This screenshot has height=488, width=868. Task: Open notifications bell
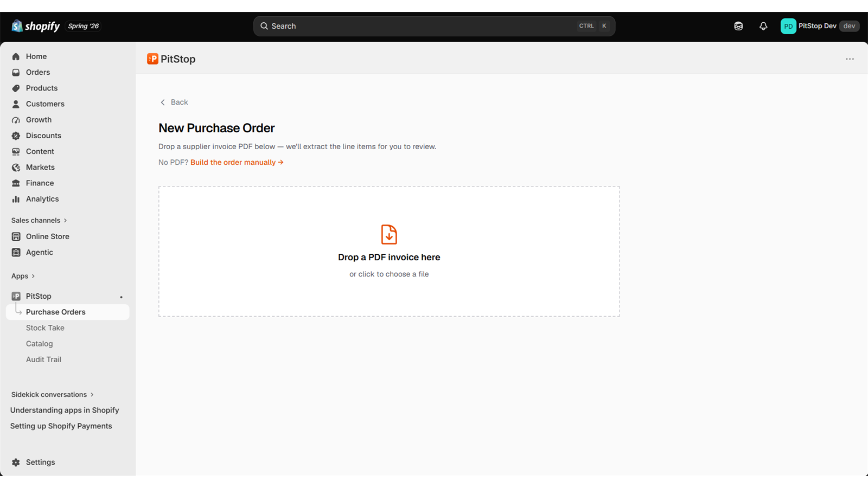[763, 26]
